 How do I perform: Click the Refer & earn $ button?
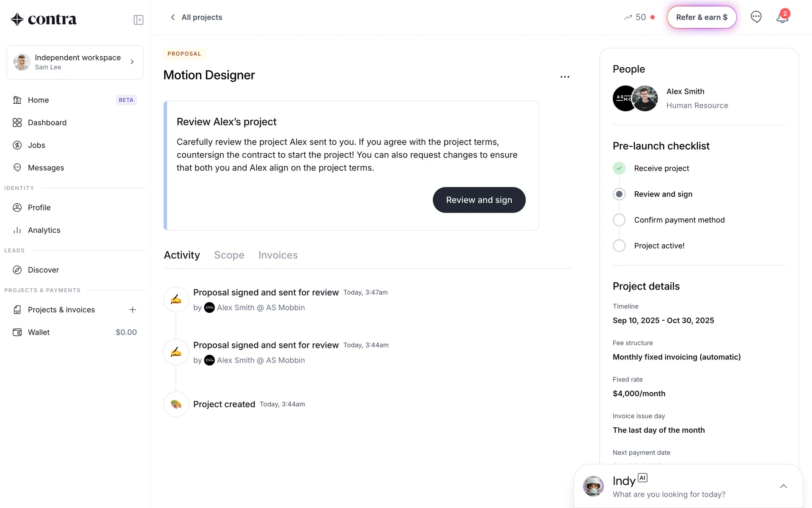point(702,17)
